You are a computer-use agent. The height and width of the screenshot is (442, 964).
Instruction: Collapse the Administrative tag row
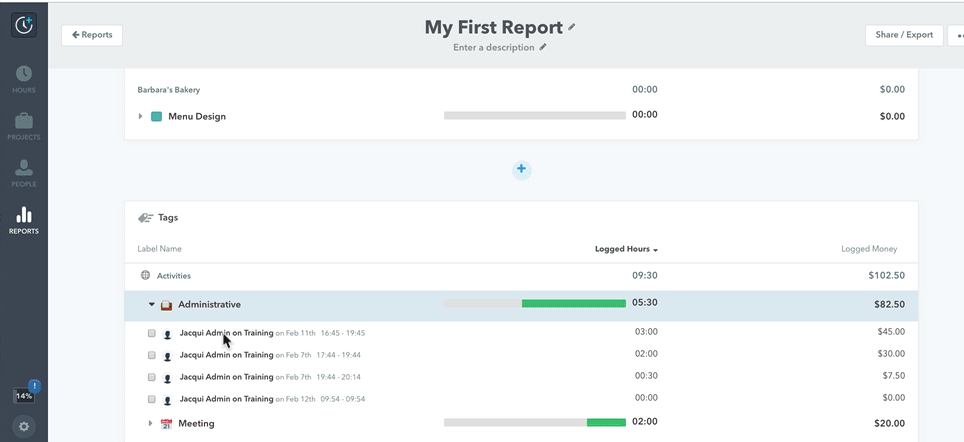(x=152, y=305)
